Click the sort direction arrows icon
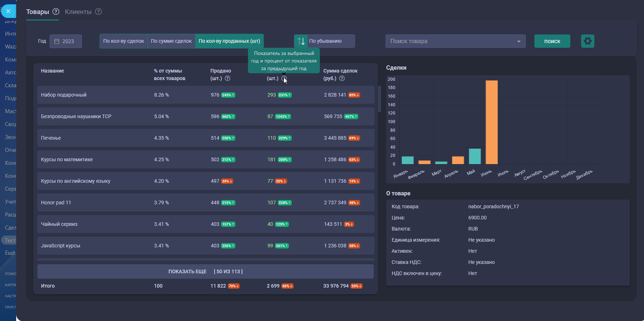The height and width of the screenshot is (321, 644). pos(301,41)
